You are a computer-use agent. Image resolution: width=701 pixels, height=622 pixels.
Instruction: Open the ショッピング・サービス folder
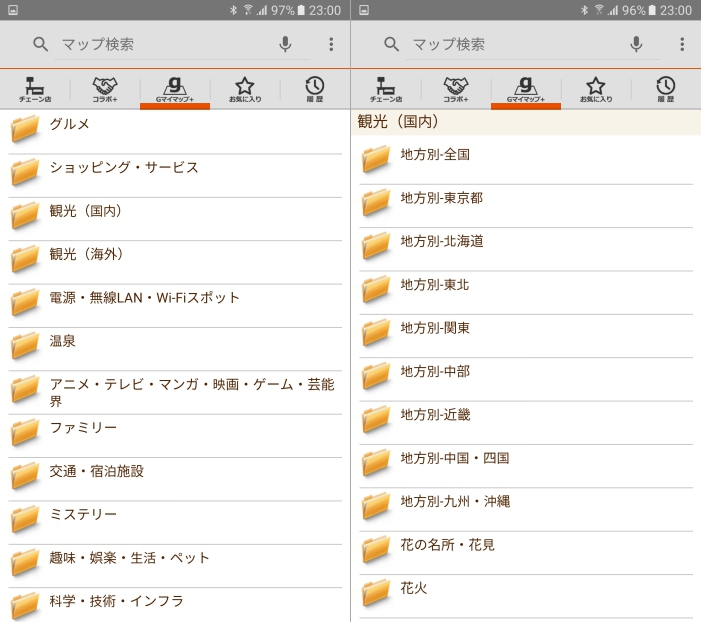click(175, 171)
